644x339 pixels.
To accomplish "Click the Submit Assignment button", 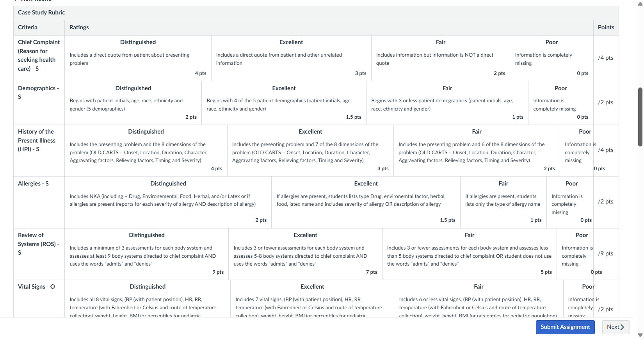I will coord(565,327).
